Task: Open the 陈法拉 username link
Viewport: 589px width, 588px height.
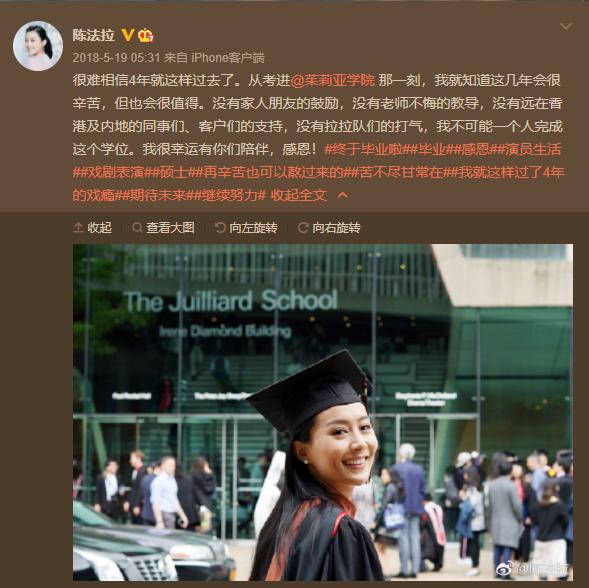Action: coord(94,35)
